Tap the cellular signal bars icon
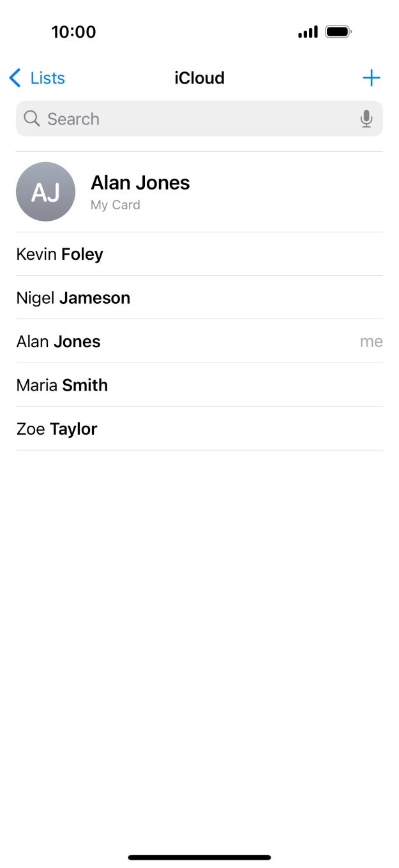 tap(308, 32)
